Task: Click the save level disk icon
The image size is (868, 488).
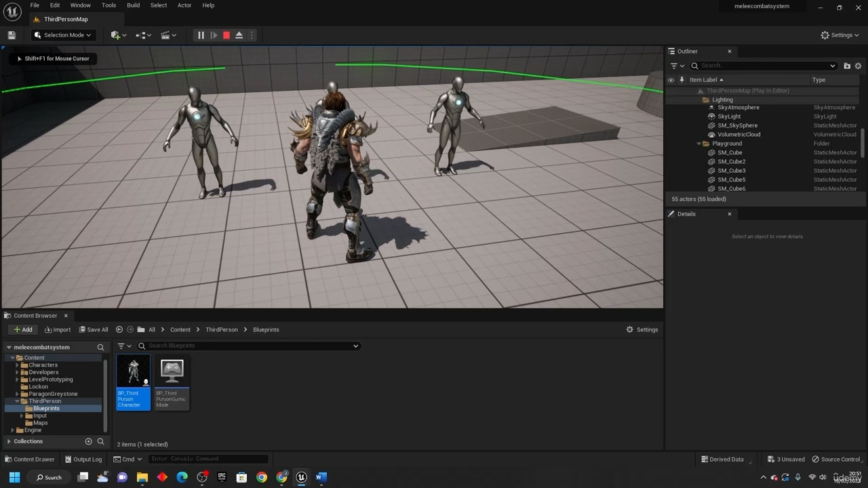Action: 12,35
